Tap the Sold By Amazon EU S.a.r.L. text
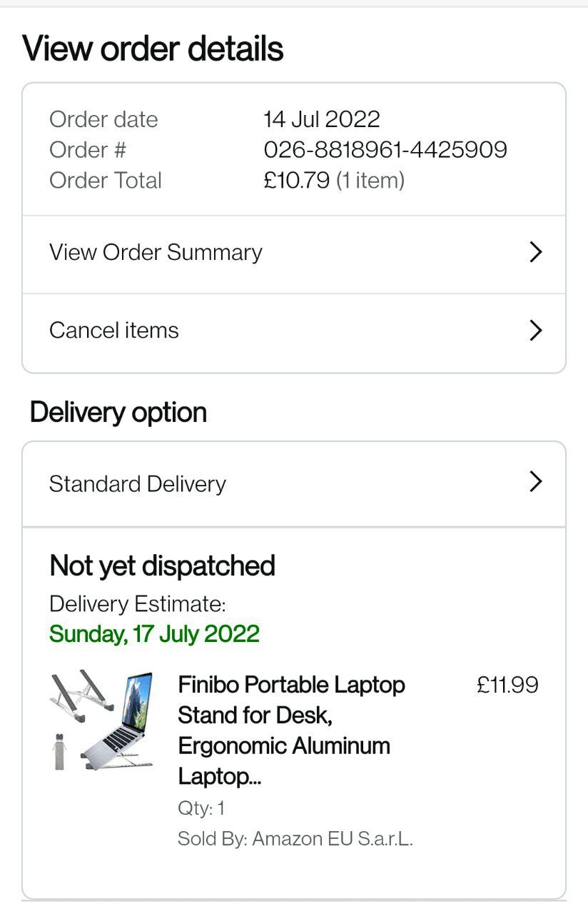The width and height of the screenshot is (588, 914). pos(295,838)
